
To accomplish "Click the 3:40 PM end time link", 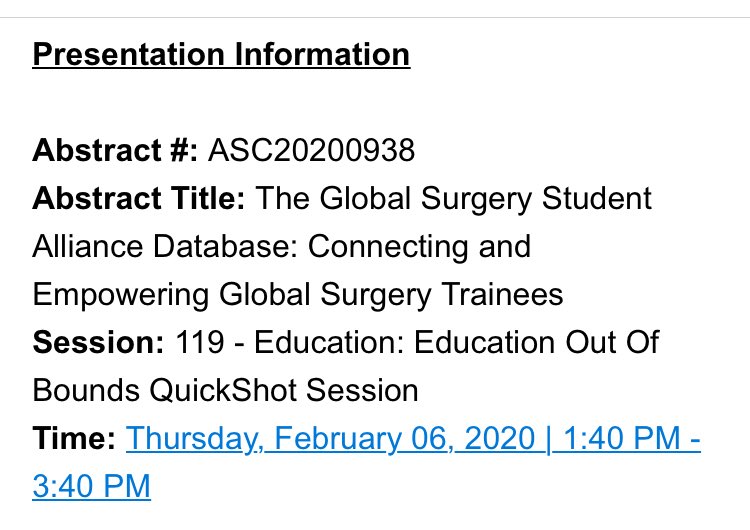I will point(91,486).
